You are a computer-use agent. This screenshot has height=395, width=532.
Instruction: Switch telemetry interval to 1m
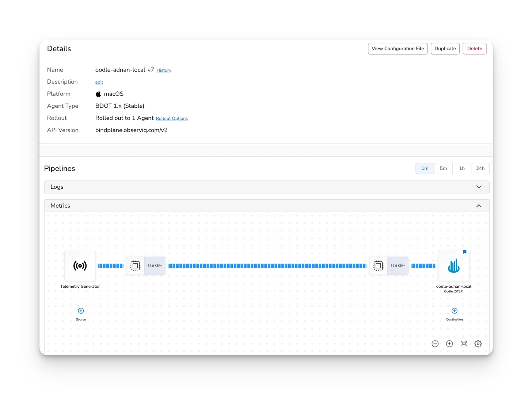425,168
